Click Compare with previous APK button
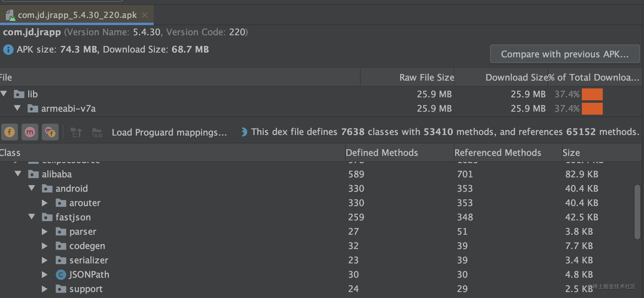This screenshot has width=644, height=298. [x=565, y=54]
